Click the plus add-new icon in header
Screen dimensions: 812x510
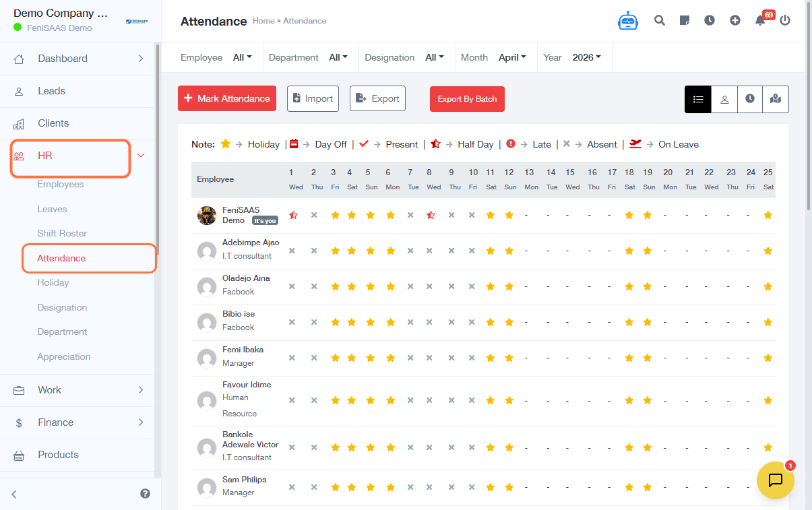pos(735,20)
